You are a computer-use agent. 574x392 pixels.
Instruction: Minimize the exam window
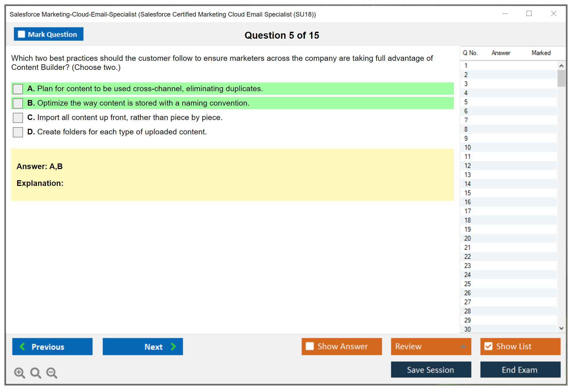tap(505, 14)
